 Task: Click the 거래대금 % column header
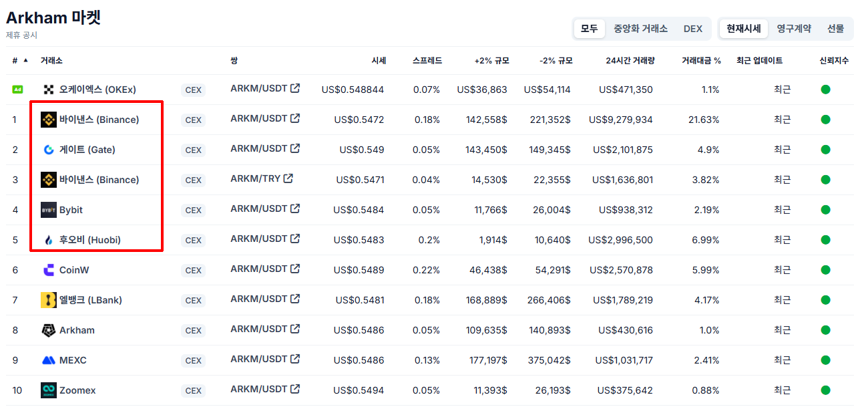[701, 60]
